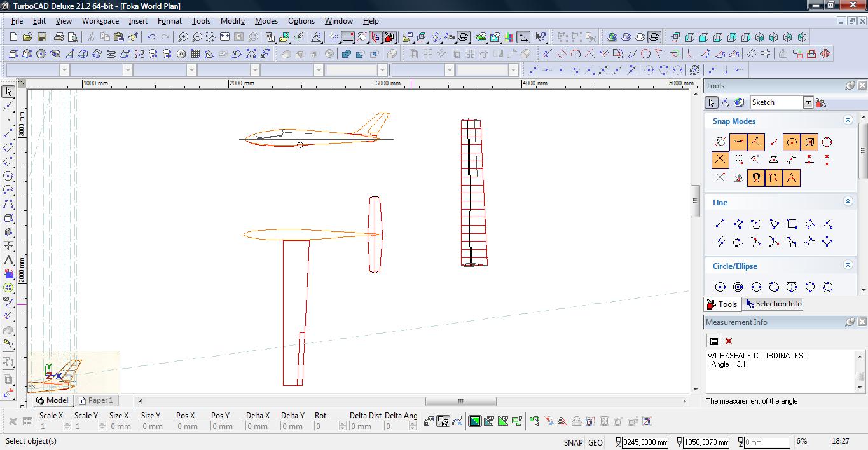
Task: Open the Modify menu
Action: click(x=232, y=21)
